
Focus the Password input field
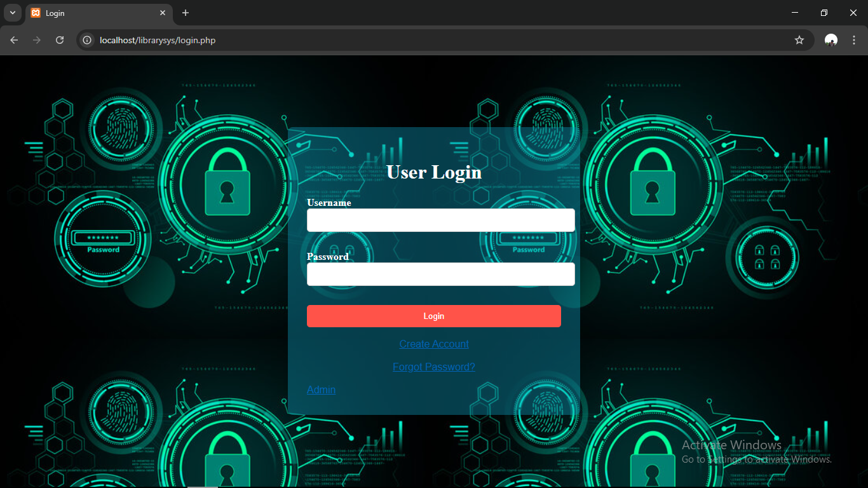[440, 274]
